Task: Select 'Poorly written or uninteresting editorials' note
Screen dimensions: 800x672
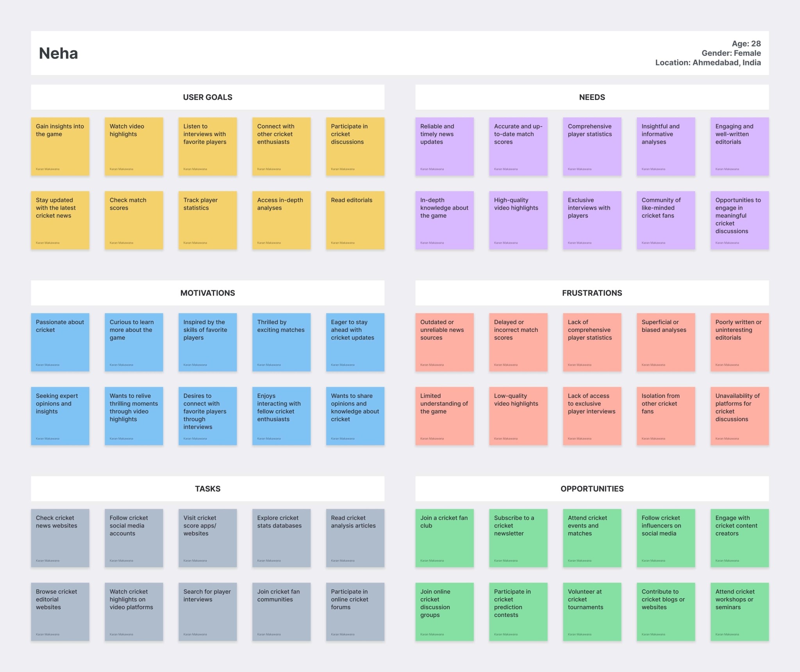Action: (x=740, y=342)
